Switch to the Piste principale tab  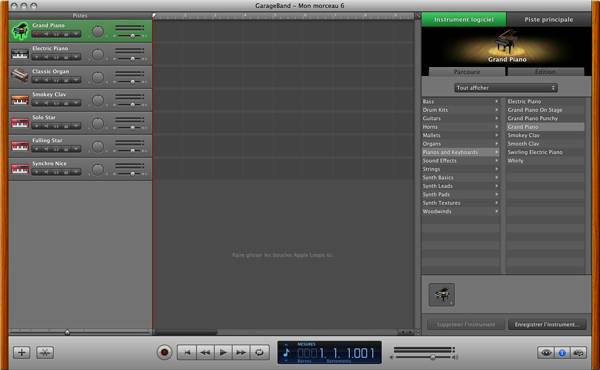pos(548,20)
